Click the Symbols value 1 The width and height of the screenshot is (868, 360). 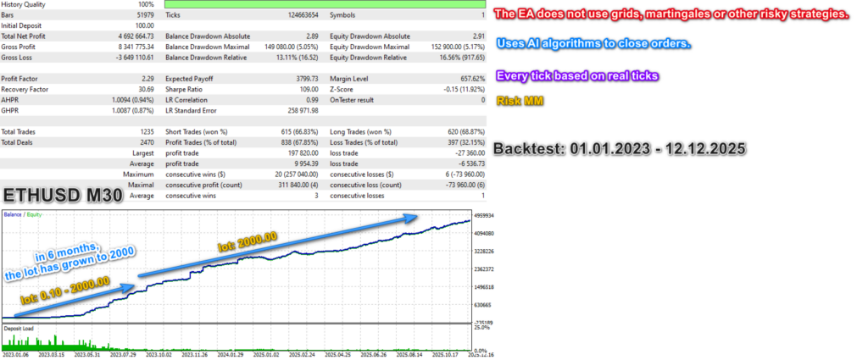pyautogui.click(x=483, y=15)
